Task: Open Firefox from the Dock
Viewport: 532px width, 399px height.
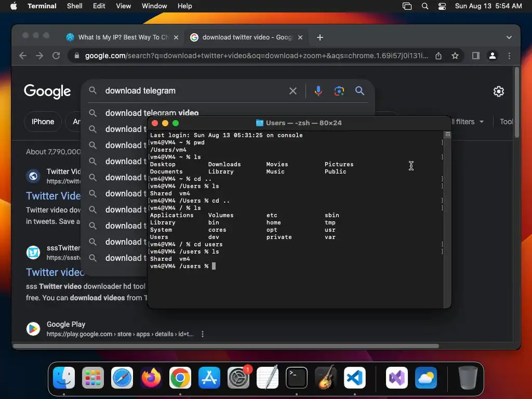Action: coord(151,378)
